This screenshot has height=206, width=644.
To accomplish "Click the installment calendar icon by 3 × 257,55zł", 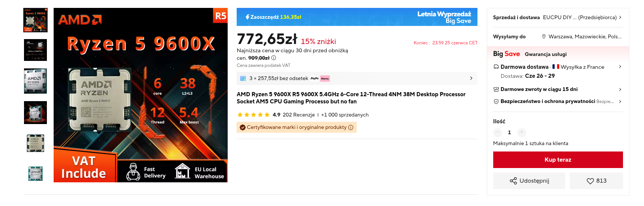I will 243,78.
